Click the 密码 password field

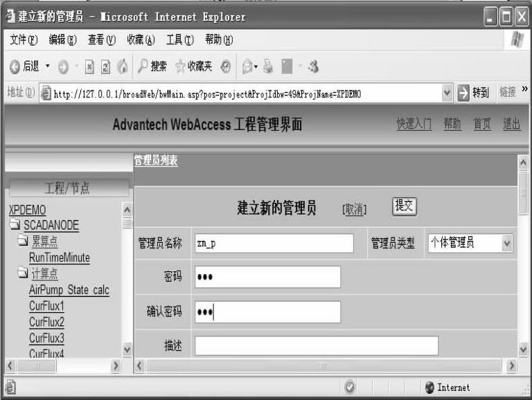coord(267,277)
